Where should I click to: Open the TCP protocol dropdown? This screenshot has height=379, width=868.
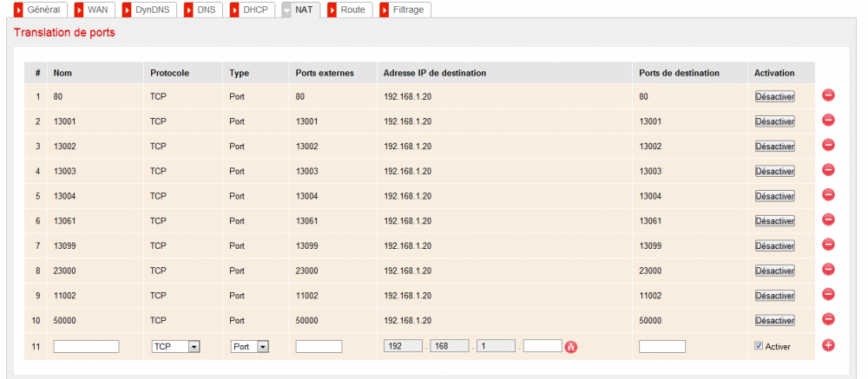[175, 346]
